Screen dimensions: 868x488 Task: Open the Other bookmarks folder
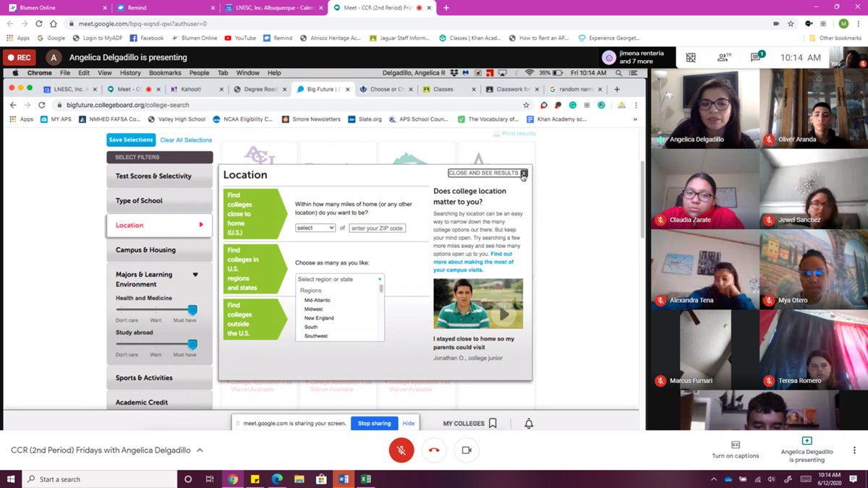click(835, 38)
